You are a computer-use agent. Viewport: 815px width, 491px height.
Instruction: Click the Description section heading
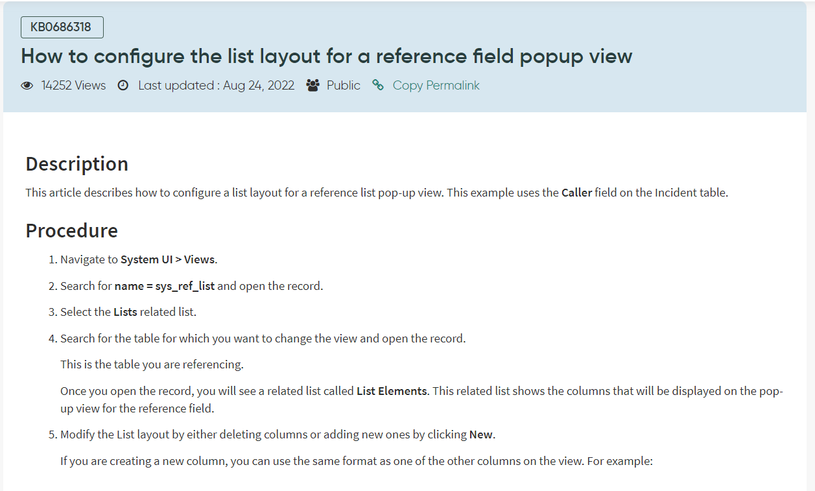coord(77,164)
